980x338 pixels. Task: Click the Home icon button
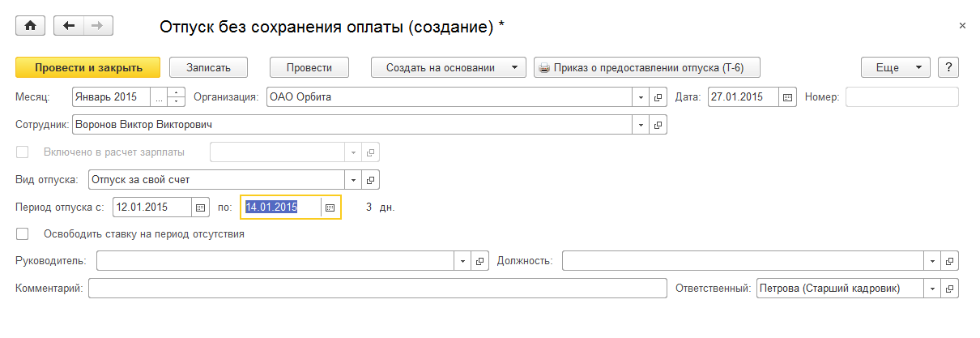pyautogui.click(x=31, y=26)
